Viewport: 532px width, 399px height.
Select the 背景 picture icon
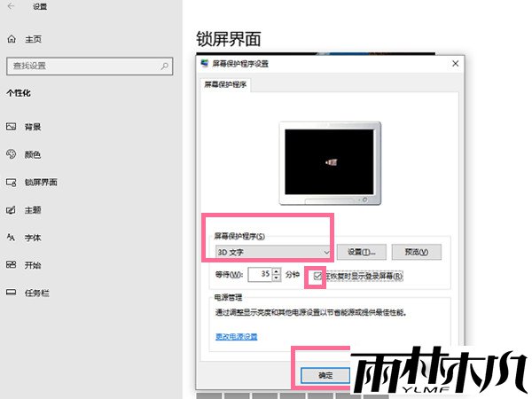[x=12, y=127]
